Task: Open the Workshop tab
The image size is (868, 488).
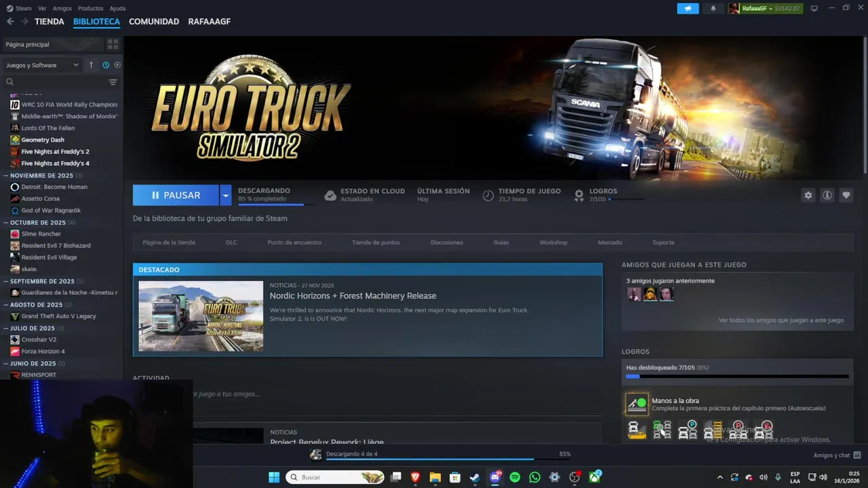Action: pos(553,242)
